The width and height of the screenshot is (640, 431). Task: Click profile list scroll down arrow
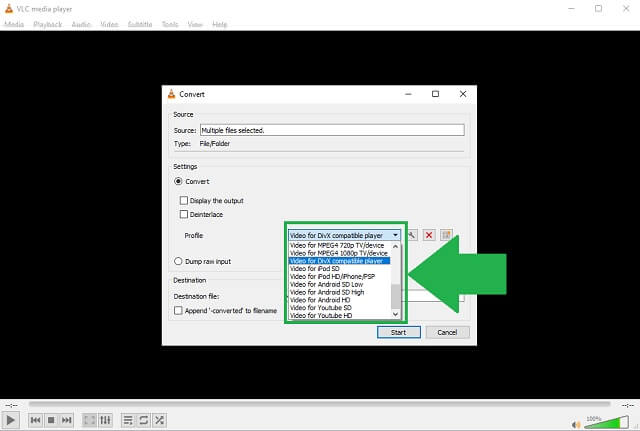pos(396,314)
